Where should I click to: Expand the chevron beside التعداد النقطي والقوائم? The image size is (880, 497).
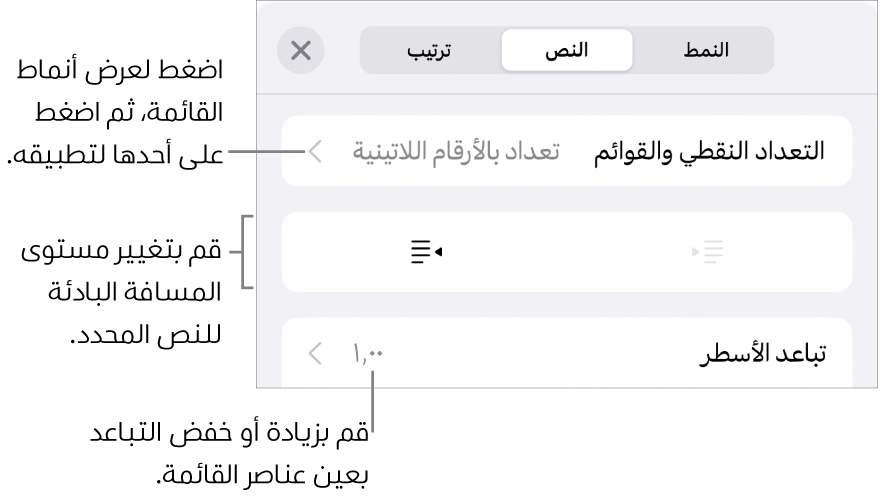pos(314,153)
